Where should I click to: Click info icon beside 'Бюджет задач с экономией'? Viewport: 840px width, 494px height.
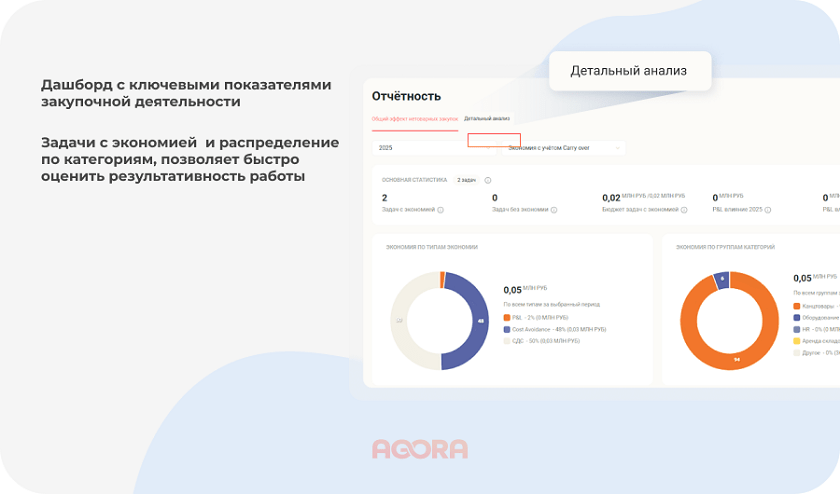(687, 210)
